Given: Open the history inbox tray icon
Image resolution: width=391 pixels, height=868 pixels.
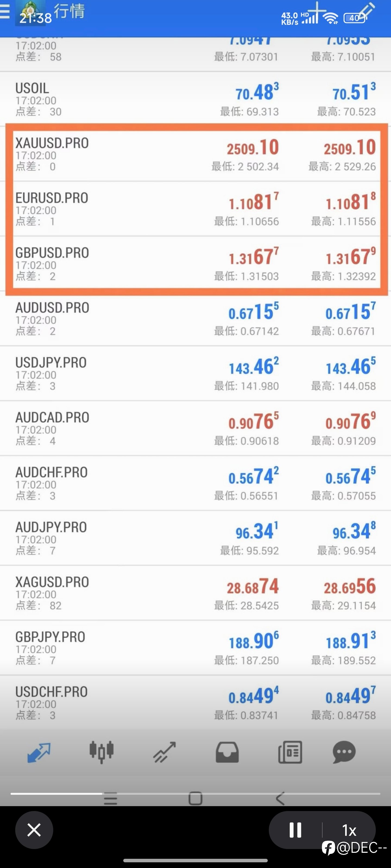Looking at the screenshot, I should 227,752.
